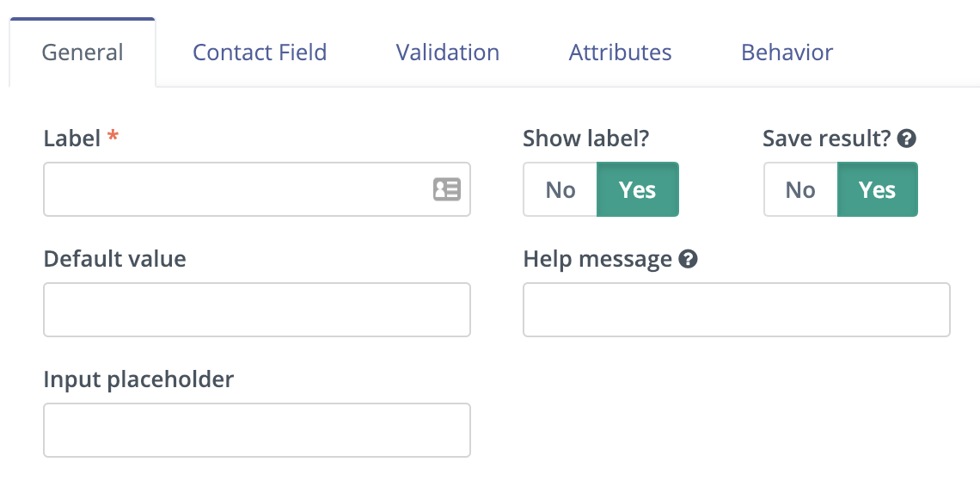Click the contact card icon in Label field
The height and width of the screenshot is (499, 980).
tap(446, 189)
